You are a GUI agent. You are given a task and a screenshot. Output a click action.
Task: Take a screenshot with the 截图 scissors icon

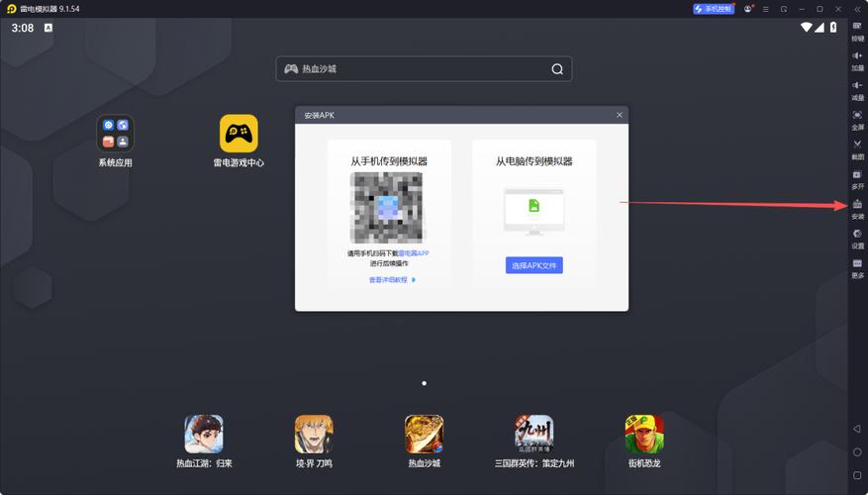[857, 148]
